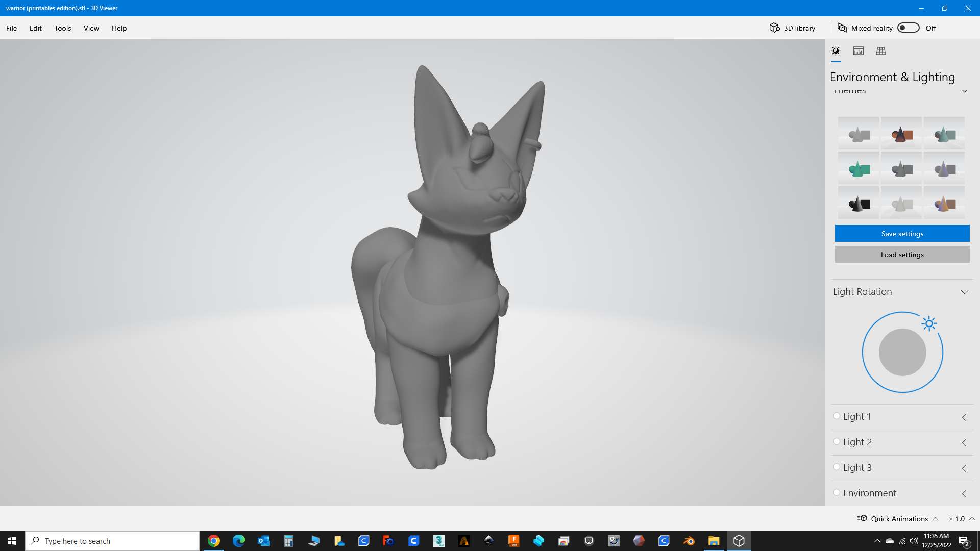Open the notification center icon

pyautogui.click(x=964, y=541)
